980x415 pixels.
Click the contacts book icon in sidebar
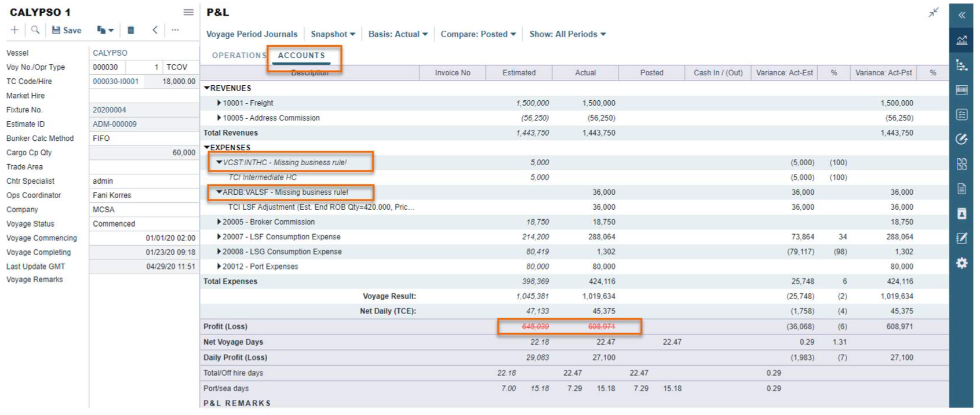[961, 214]
